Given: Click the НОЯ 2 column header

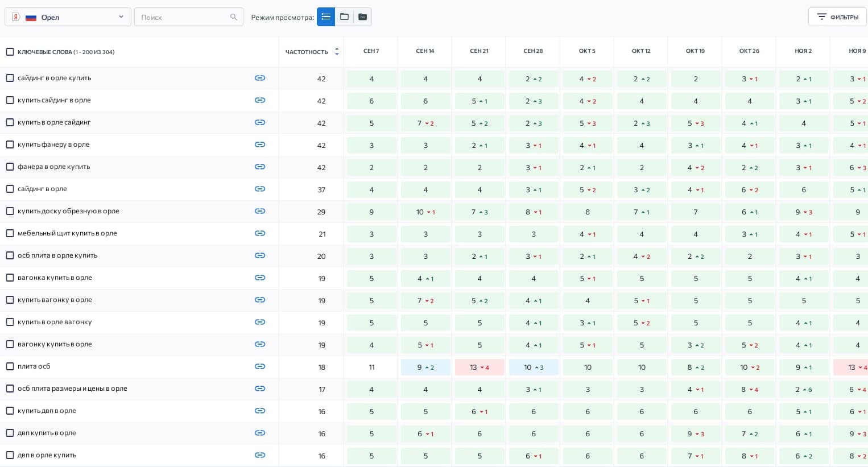Looking at the screenshot, I should tap(803, 51).
